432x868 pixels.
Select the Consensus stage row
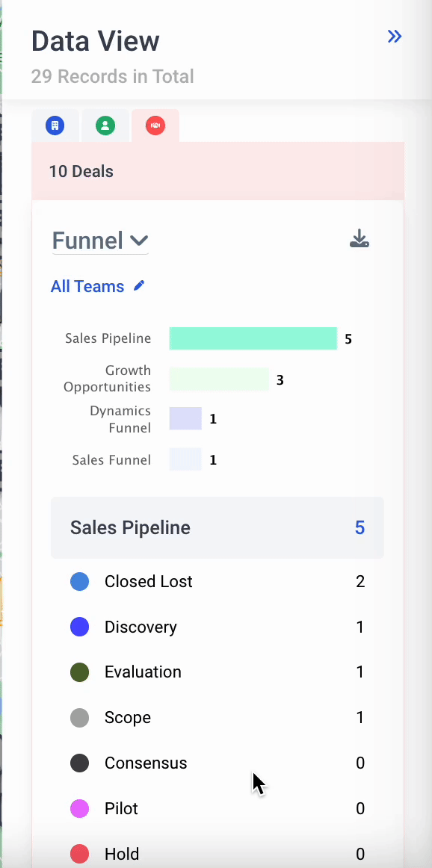tap(217, 763)
